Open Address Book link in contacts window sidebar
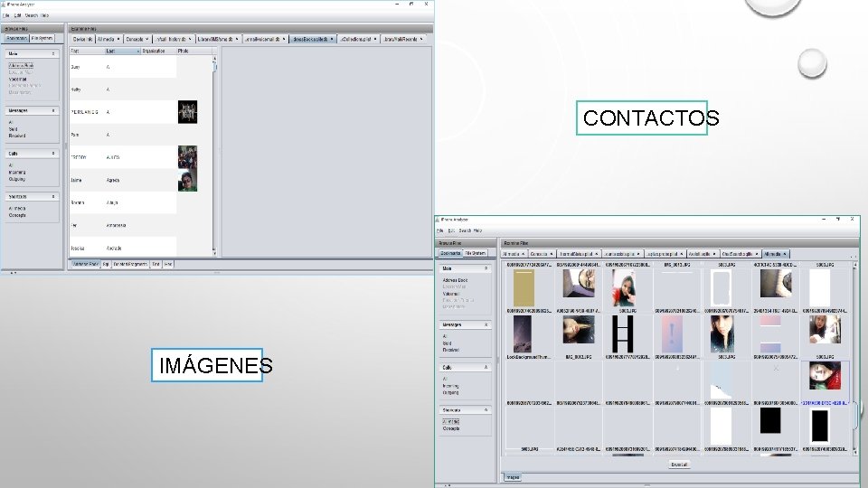This screenshot has height=488, width=868. (21, 65)
